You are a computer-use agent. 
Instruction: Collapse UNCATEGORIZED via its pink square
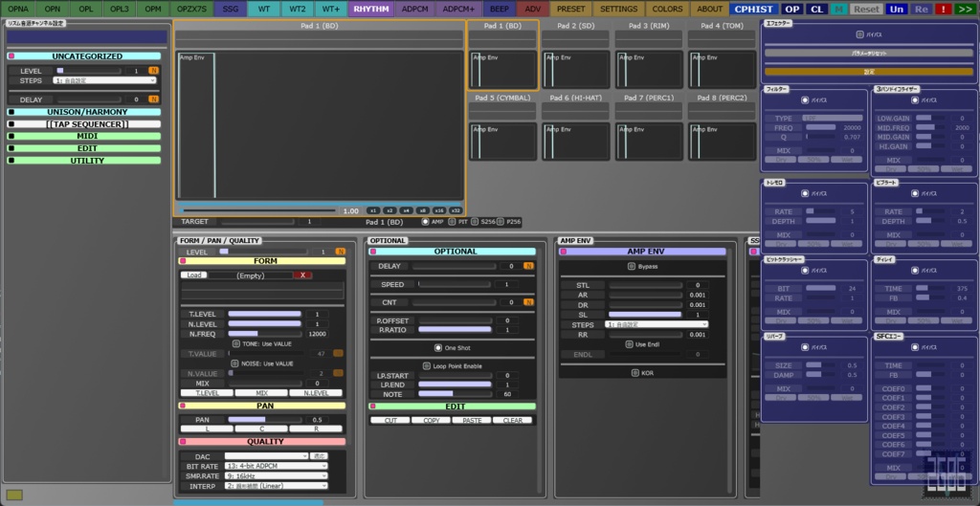(11, 56)
